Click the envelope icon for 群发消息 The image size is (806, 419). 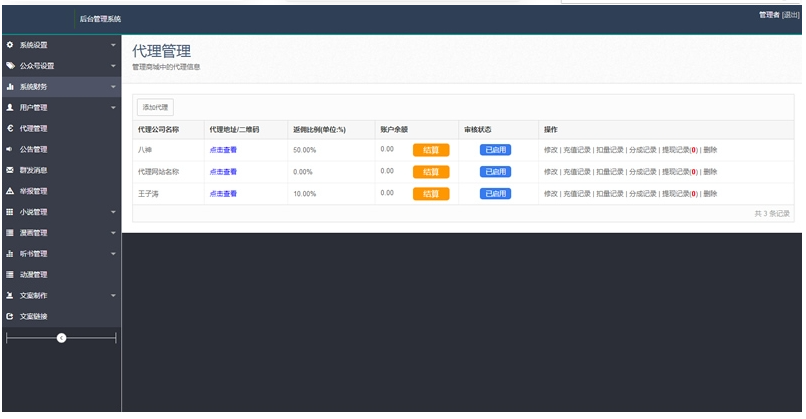click(10, 170)
